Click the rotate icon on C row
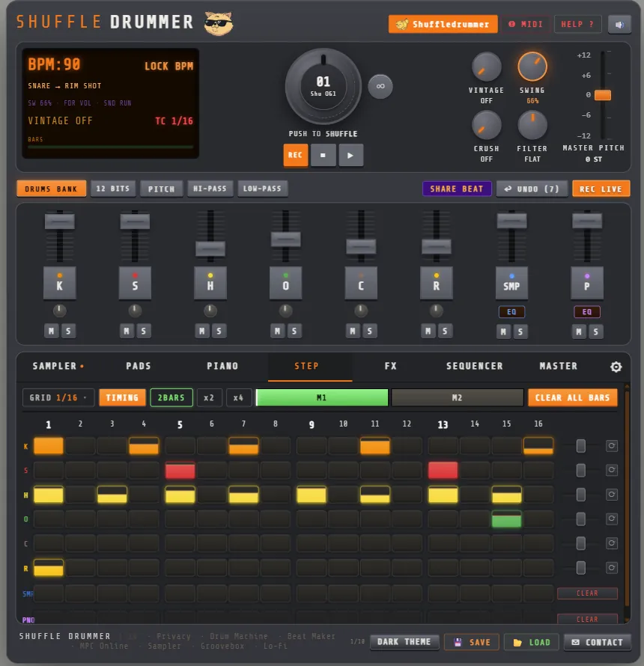The image size is (644, 666). click(x=612, y=543)
